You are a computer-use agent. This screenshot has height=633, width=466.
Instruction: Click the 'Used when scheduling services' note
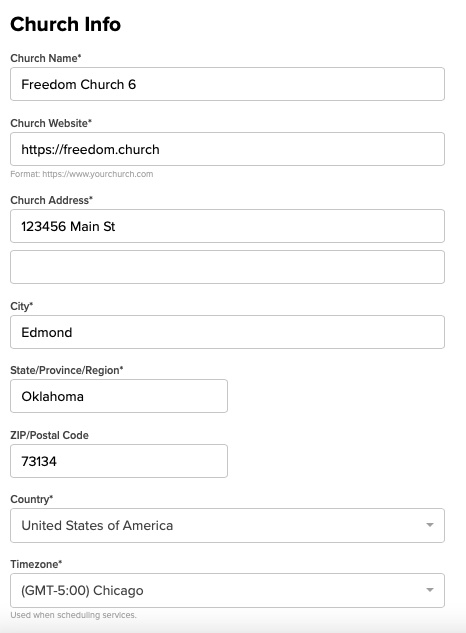click(73, 615)
